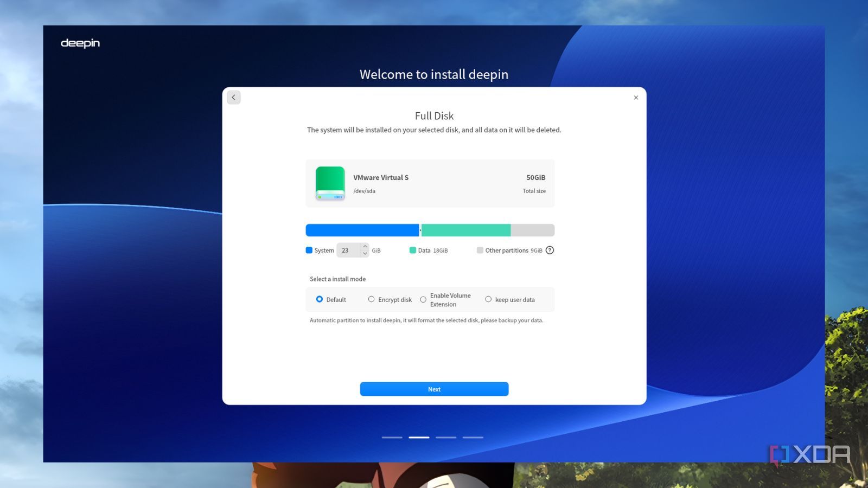Close the installer dialog with the X
Viewport: 868px width, 488px height.
[x=636, y=98]
